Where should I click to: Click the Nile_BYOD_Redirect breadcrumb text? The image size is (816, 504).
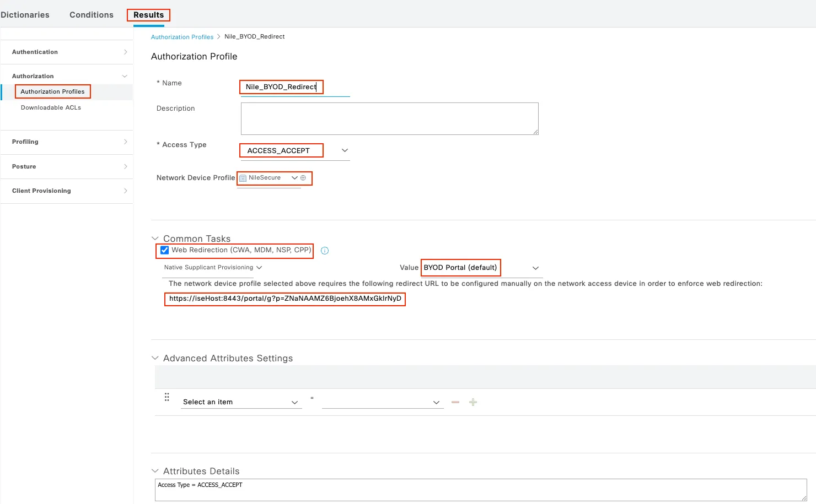tap(255, 37)
